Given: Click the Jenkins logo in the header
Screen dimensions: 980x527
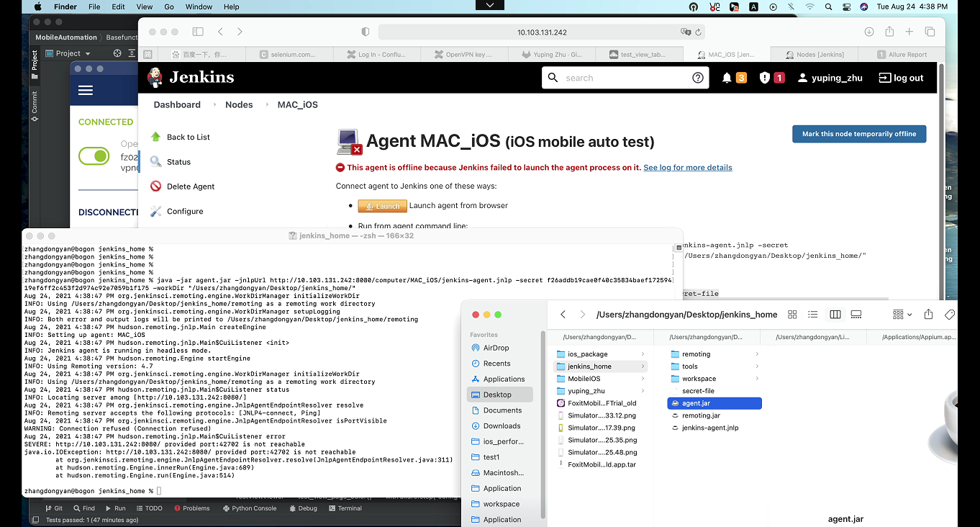Looking at the screenshot, I should point(191,78).
